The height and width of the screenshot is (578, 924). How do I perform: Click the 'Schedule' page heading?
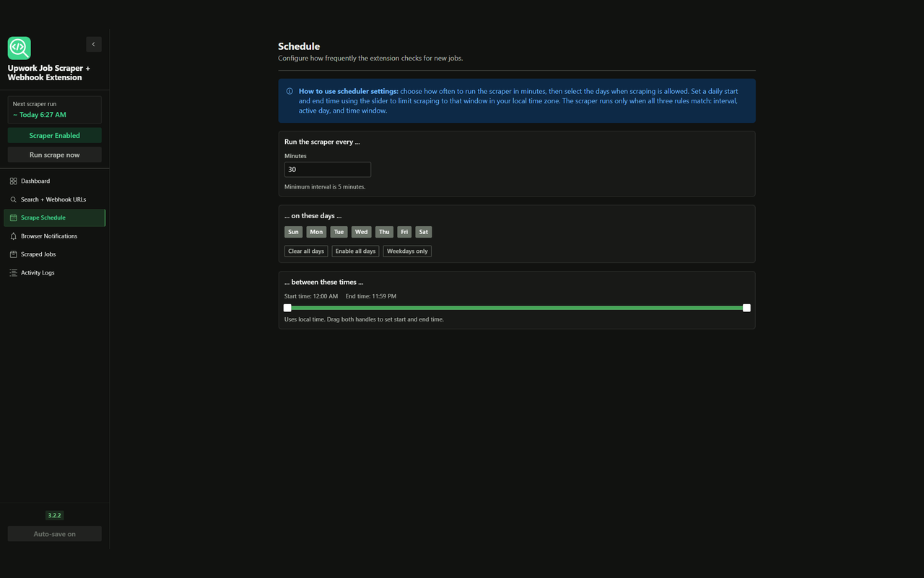tap(299, 46)
